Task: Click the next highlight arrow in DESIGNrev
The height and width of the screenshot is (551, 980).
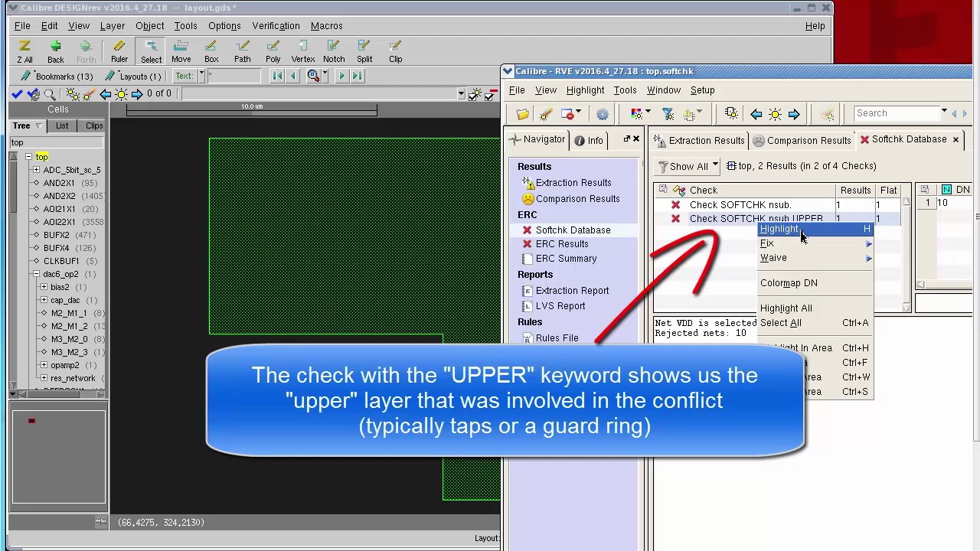Action: click(x=137, y=94)
